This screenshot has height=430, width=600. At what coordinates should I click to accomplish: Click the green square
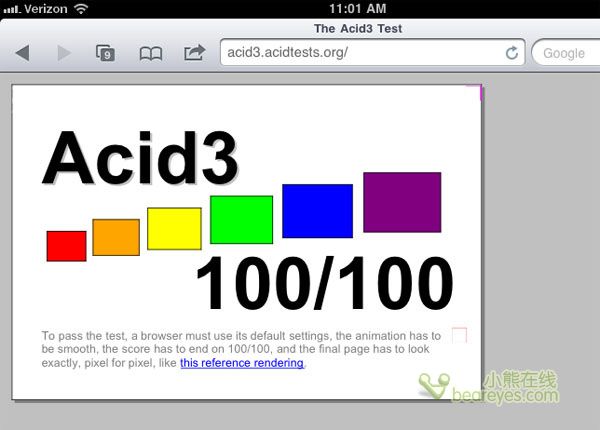[x=241, y=220]
